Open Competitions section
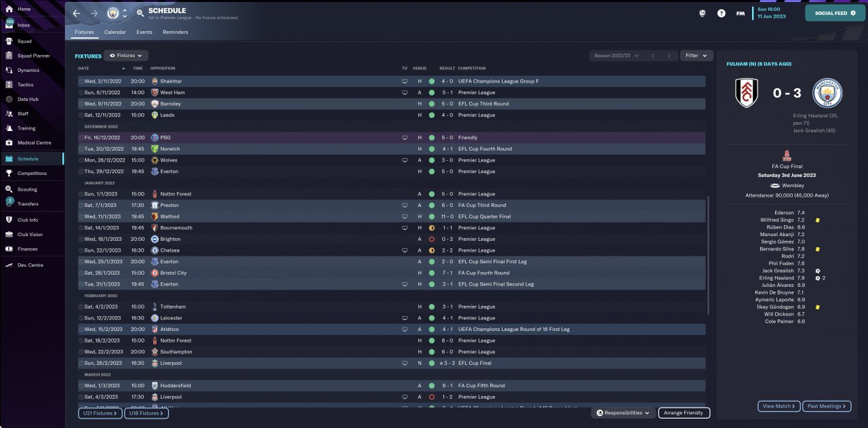868x428 pixels. coord(32,173)
